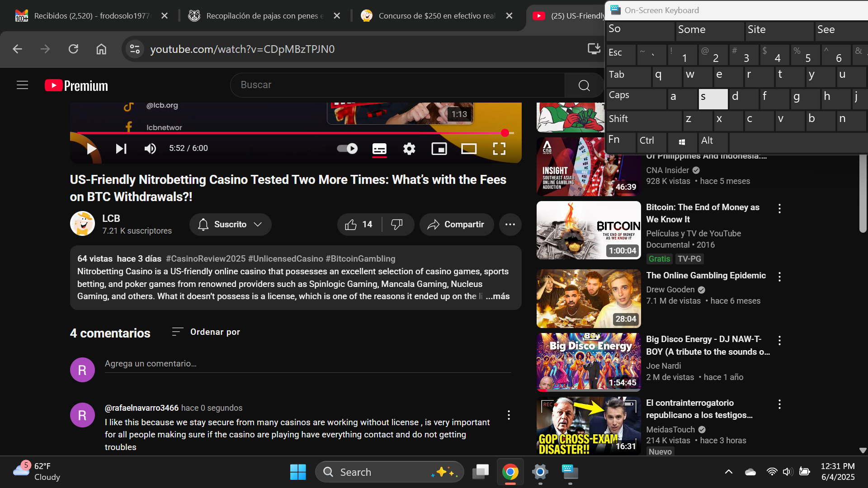Open more actions menu under video
This screenshot has height=488, width=868.
pos(510,225)
